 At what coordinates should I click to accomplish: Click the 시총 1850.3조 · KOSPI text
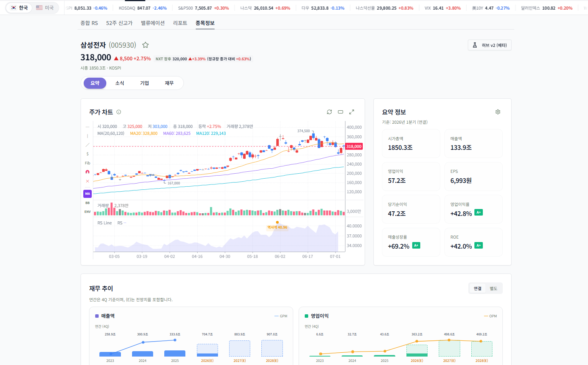101,68
